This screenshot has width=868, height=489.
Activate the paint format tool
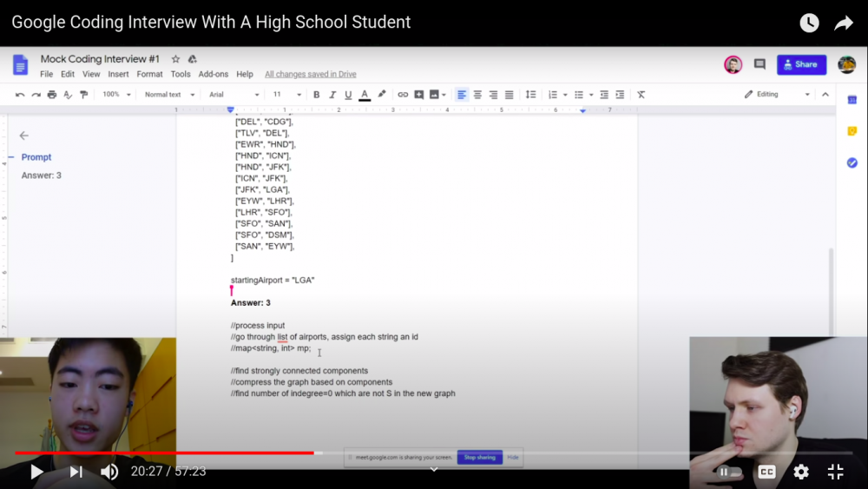[x=83, y=95]
